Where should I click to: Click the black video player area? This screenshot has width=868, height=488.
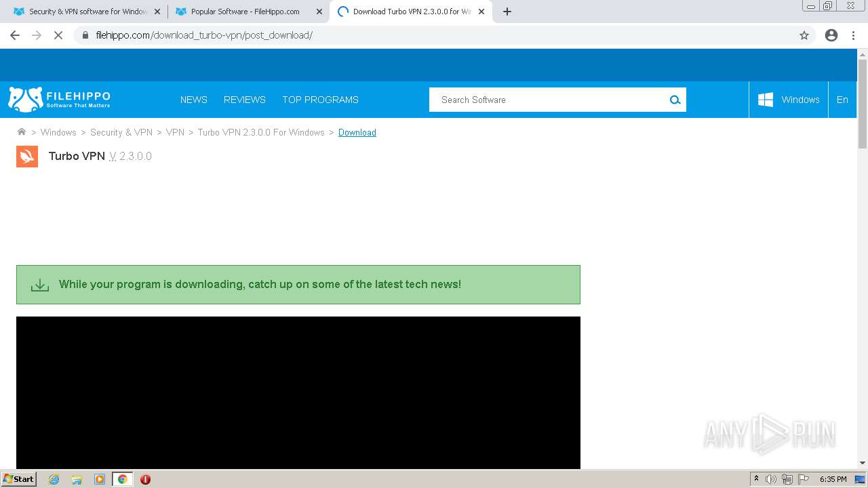coord(298,392)
